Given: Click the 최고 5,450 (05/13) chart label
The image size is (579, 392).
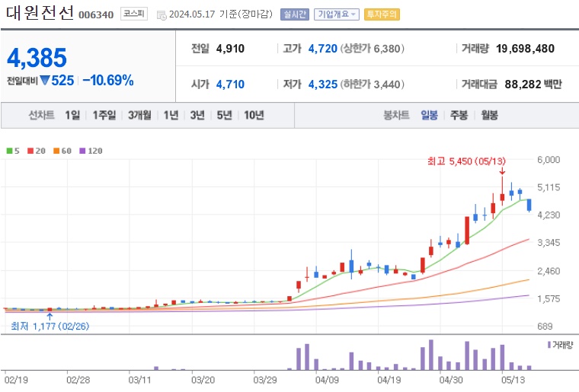Looking at the screenshot, I should pos(466,161).
